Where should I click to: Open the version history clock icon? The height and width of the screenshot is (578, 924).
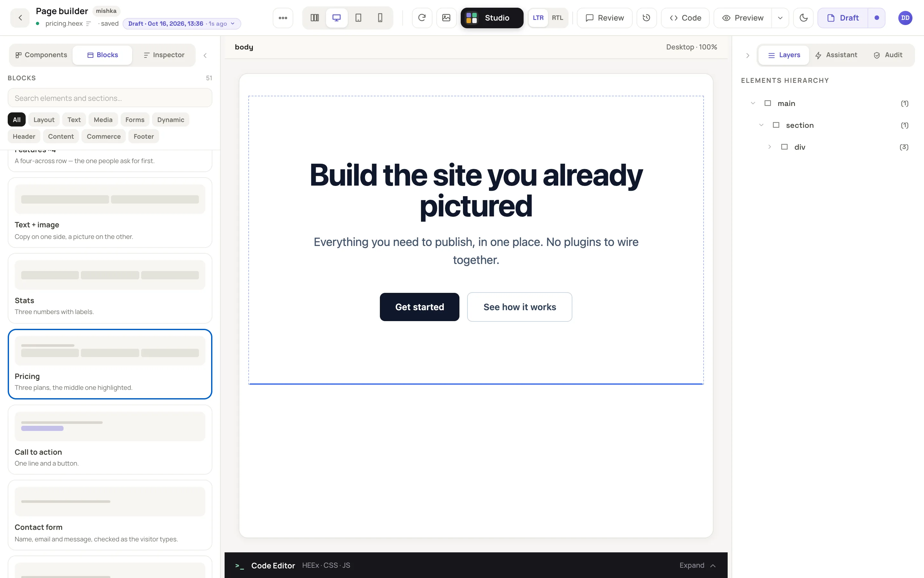click(x=646, y=18)
